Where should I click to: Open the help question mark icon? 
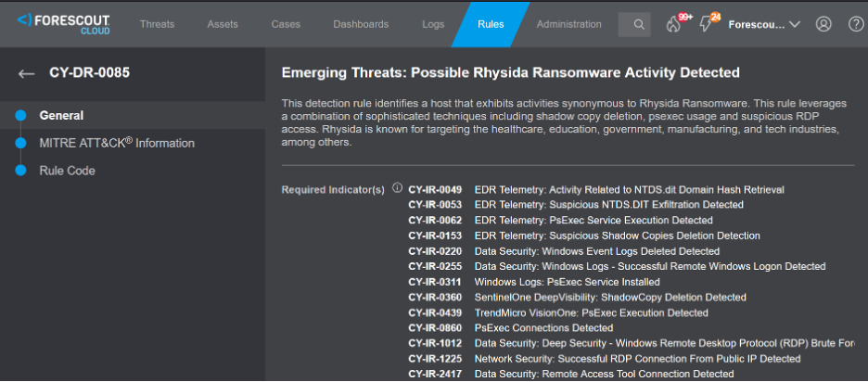point(855,24)
